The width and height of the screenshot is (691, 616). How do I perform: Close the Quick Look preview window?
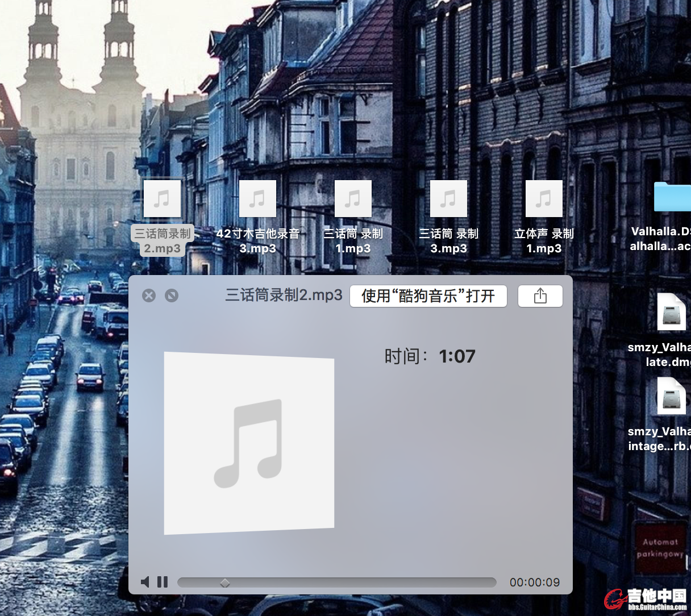click(149, 295)
